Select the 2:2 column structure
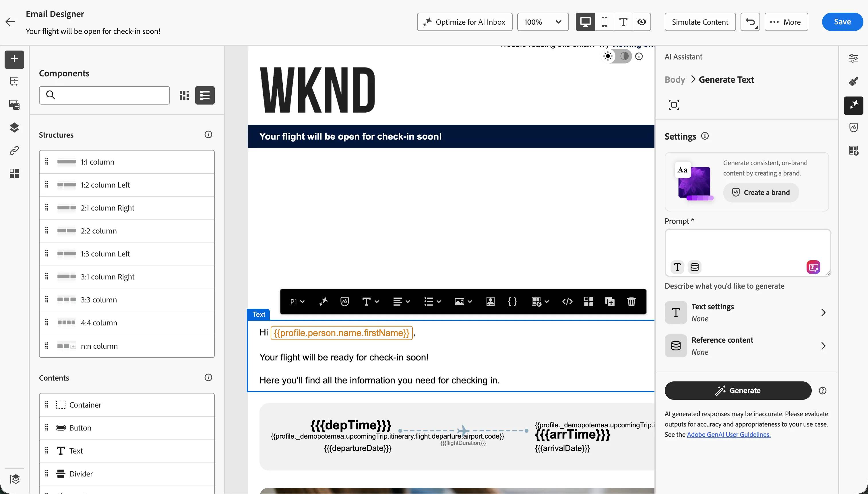This screenshot has width=868, height=494. (127, 231)
